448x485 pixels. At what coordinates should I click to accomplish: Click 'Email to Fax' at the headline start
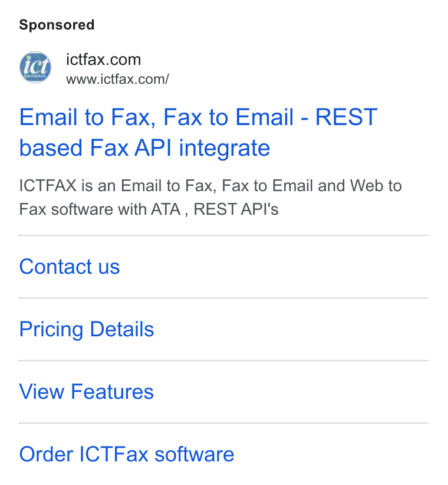tap(87, 117)
